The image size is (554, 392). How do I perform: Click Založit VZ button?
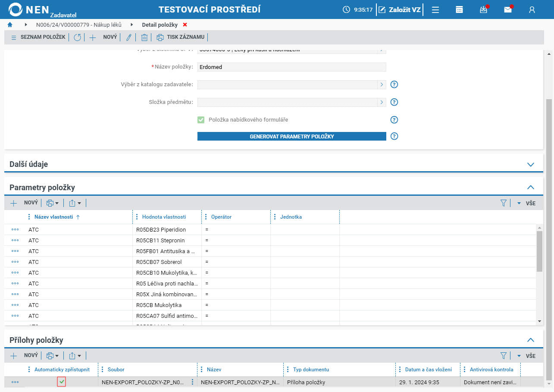[399, 9]
